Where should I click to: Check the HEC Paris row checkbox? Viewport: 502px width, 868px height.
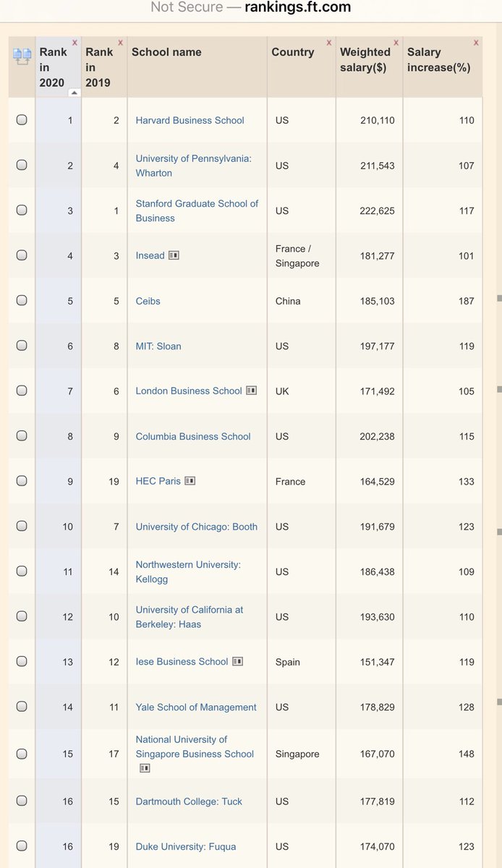[x=22, y=481]
